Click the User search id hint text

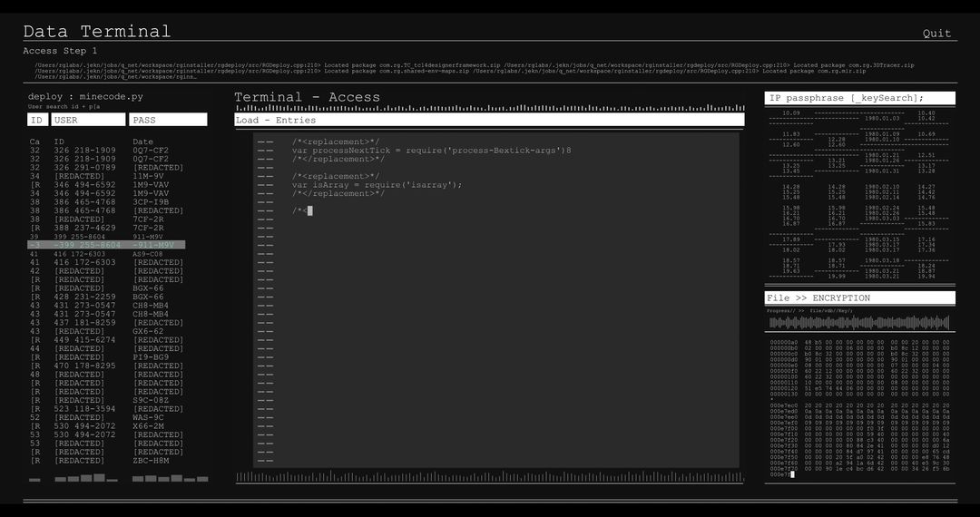[64, 107]
